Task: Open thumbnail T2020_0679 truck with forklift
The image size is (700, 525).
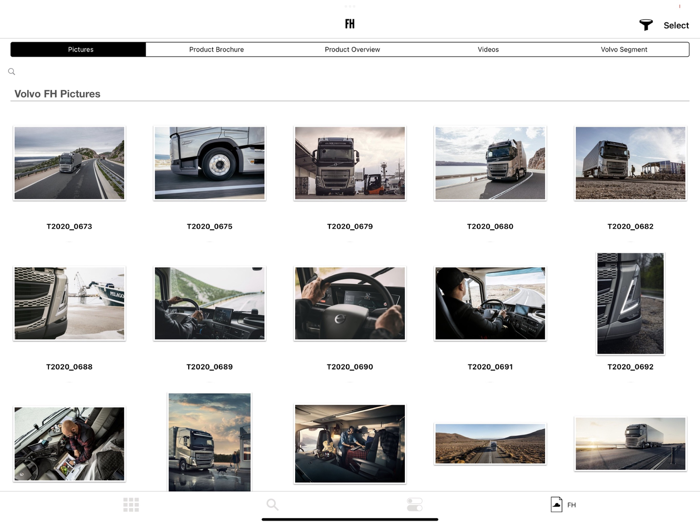Action: tap(350, 163)
